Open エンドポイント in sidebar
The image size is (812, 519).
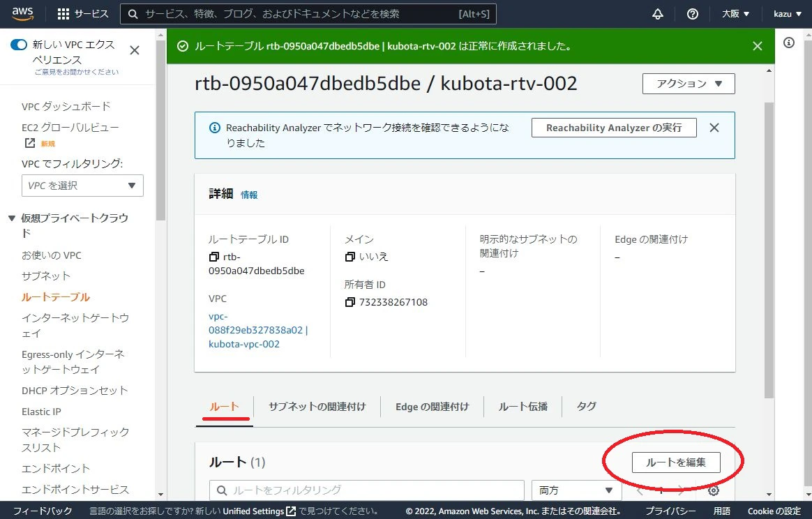click(55, 468)
